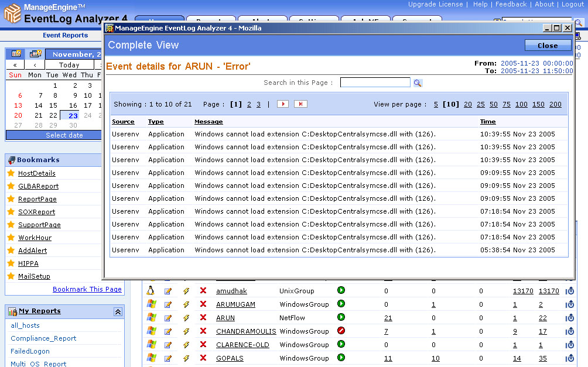Open Help from the top menu
This screenshot has width=588, height=367.
click(480, 4)
